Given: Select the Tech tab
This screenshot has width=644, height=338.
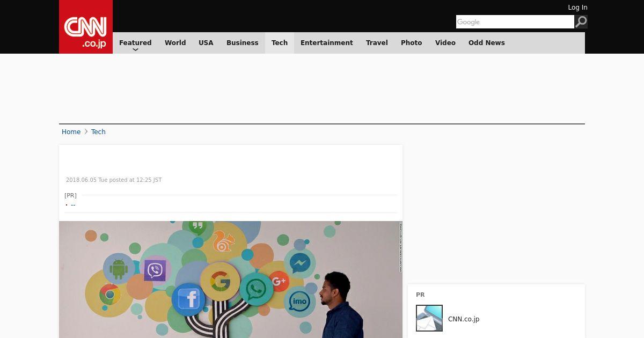Looking at the screenshot, I should point(280,43).
